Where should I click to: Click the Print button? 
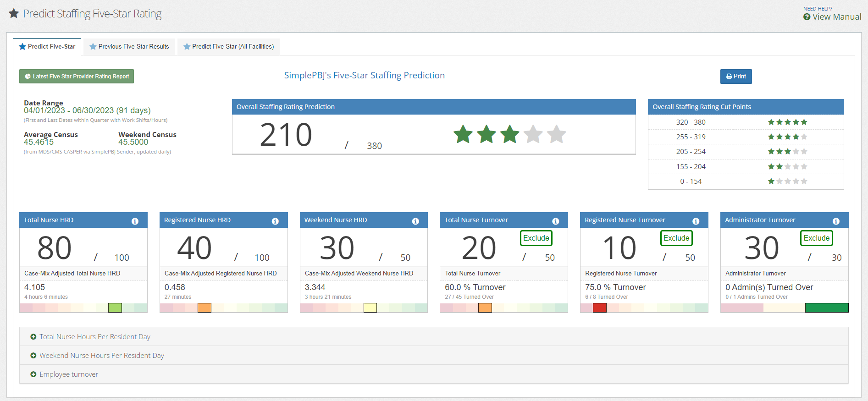tap(736, 77)
